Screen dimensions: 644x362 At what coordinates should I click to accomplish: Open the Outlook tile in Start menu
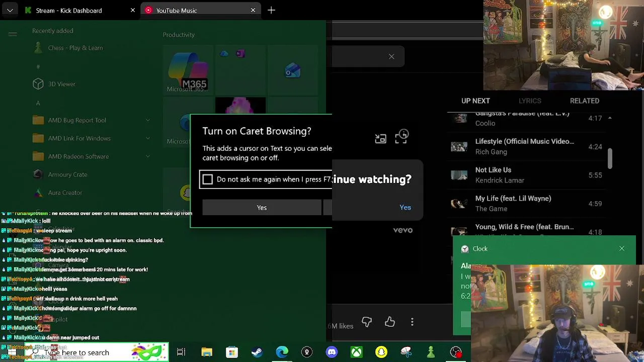pyautogui.click(x=292, y=71)
